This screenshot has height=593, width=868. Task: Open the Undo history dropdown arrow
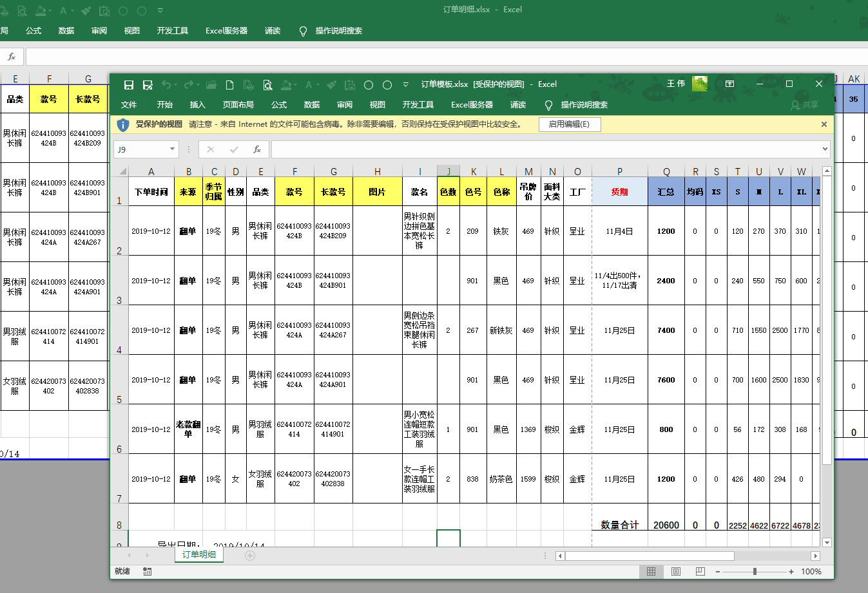[x=175, y=84]
